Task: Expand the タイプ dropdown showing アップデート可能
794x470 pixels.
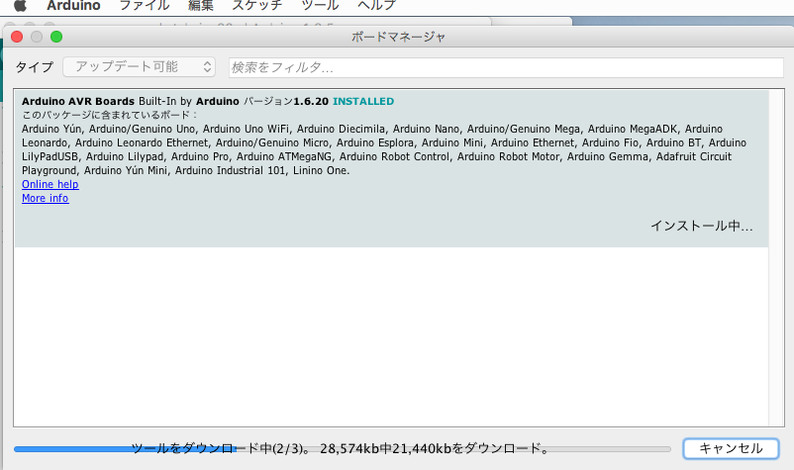Action: [139, 67]
